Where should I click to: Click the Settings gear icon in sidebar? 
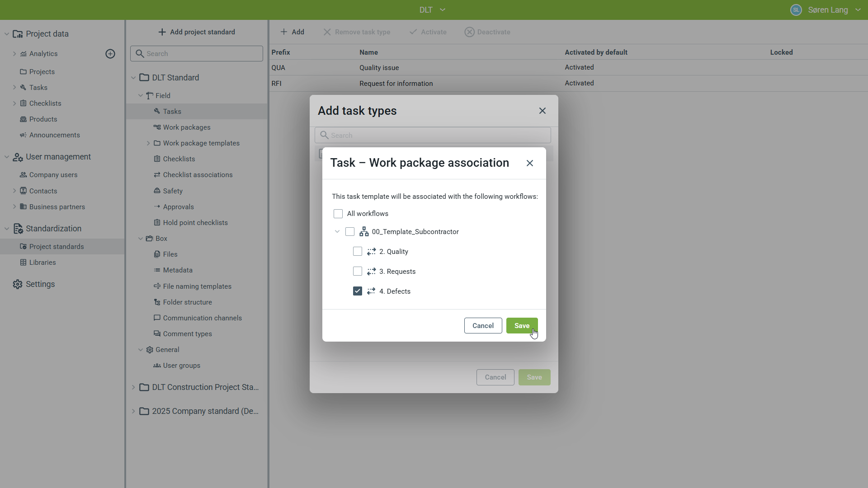point(18,284)
